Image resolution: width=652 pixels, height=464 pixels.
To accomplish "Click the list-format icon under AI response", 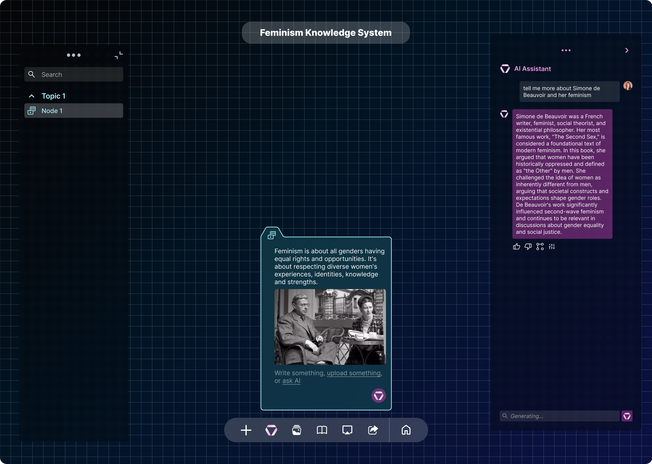I will click(552, 247).
